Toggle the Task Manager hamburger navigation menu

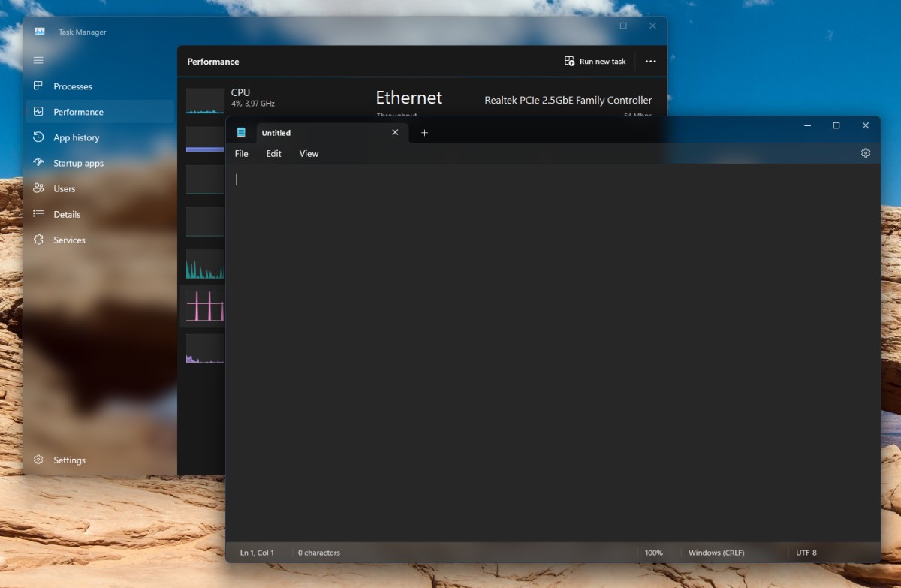(38, 60)
